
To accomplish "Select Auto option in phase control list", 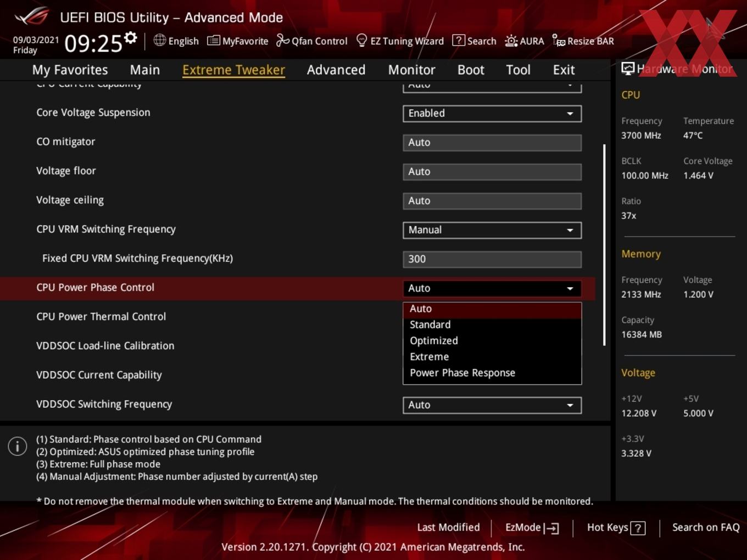I will [492, 309].
